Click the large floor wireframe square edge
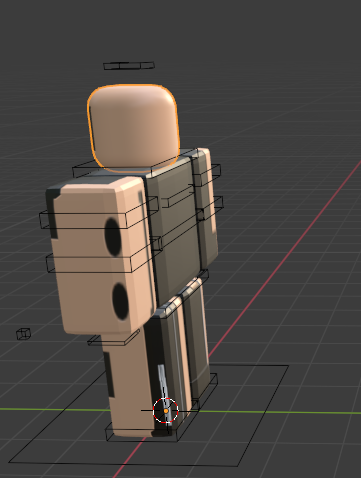This screenshot has height=478, width=361. 123,464
